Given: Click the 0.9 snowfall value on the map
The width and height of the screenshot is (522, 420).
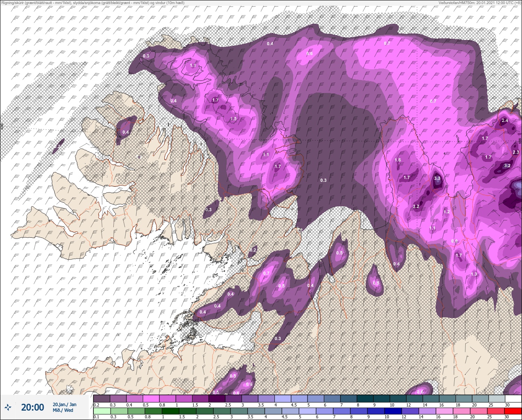Looking at the screenshot, I should tap(454, 241).
